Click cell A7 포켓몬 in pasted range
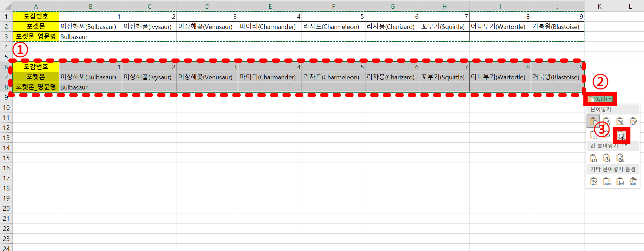644x251 pixels. pos(36,77)
